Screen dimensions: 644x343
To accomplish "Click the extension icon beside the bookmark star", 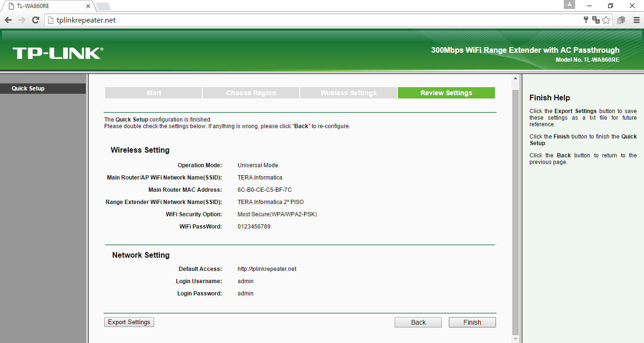I will [621, 20].
